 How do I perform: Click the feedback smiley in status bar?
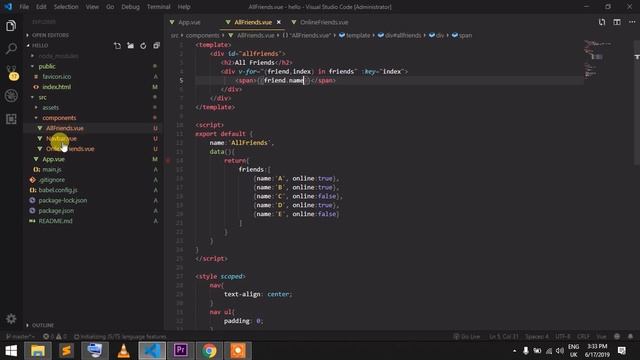[617, 337]
